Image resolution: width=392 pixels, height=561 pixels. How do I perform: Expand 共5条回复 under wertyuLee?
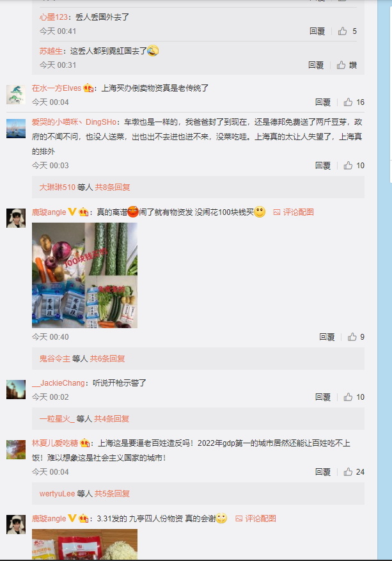[112, 493]
